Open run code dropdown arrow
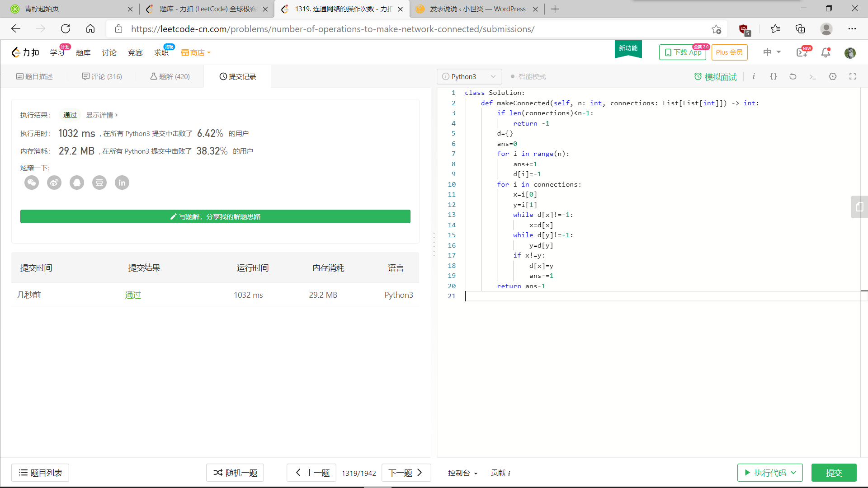This screenshot has width=868, height=488. click(x=794, y=473)
